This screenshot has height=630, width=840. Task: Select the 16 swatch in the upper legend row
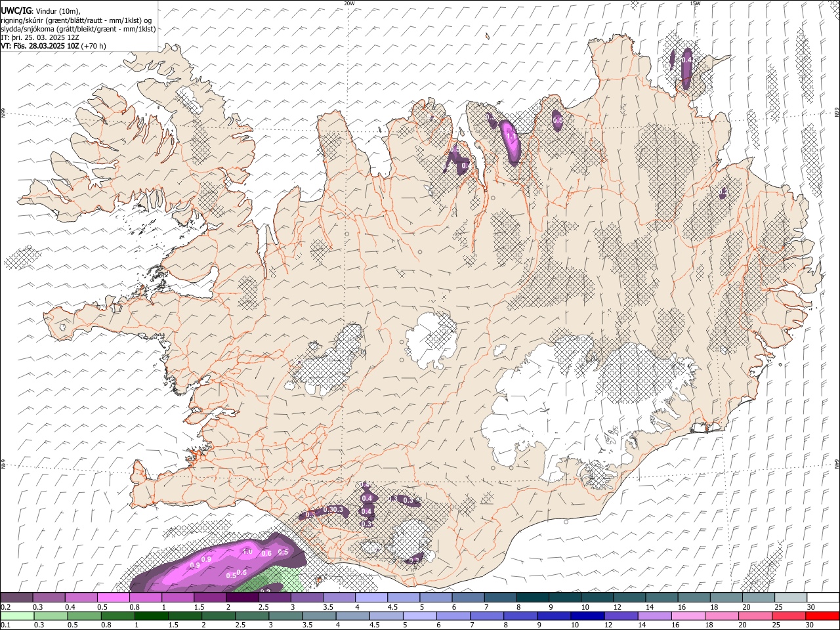point(694,597)
